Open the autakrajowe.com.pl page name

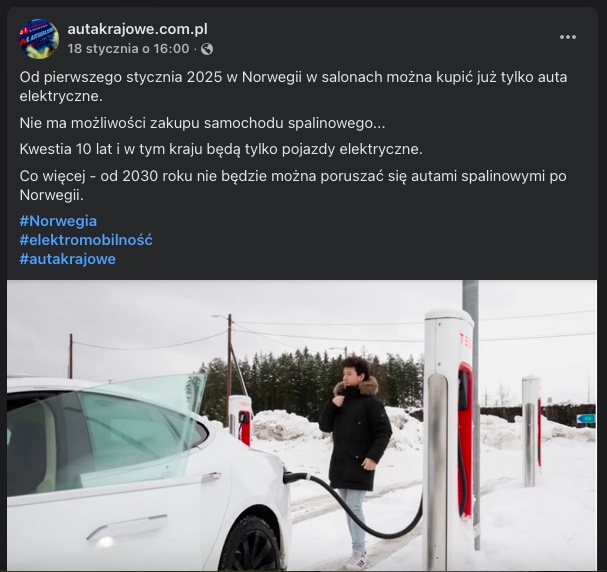point(137,29)
